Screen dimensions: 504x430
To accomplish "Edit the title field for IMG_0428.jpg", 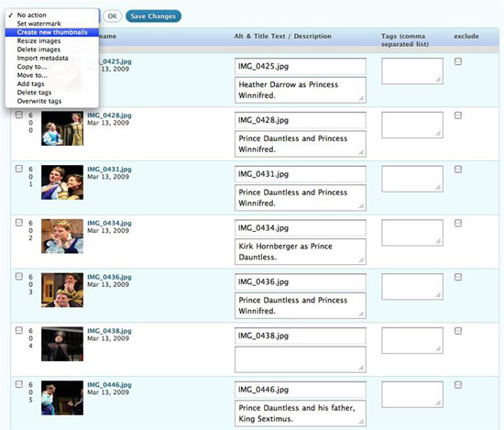I will coord(301,120).
